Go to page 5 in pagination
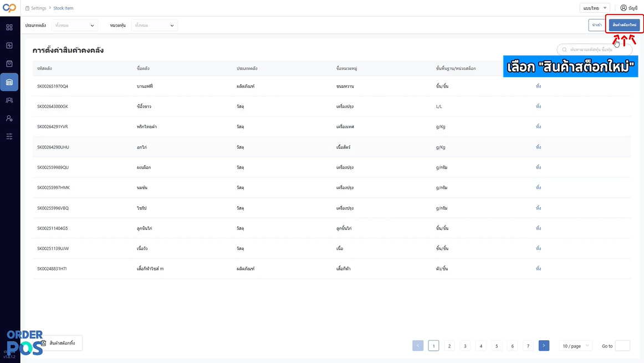Screen dimensions: 644x363 (497, 346)
